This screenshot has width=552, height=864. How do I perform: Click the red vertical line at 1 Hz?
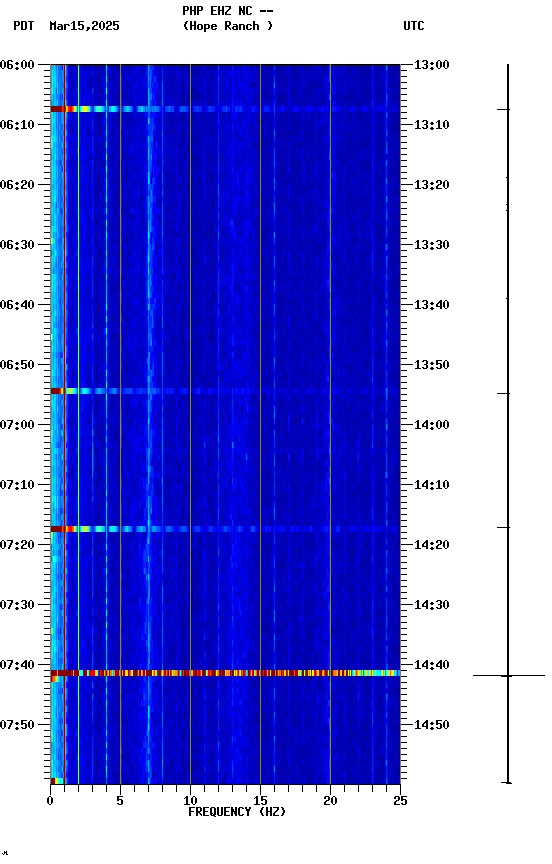[x=64, y=424]
